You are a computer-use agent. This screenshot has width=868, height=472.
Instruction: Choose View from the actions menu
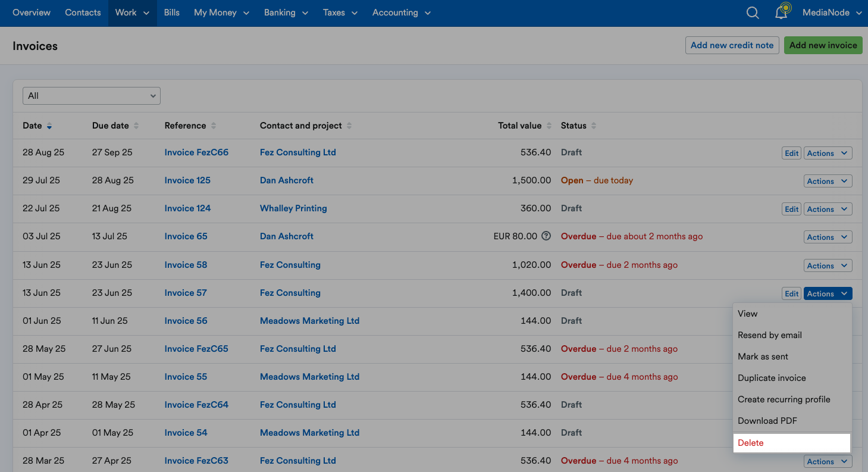pos(792,314)
